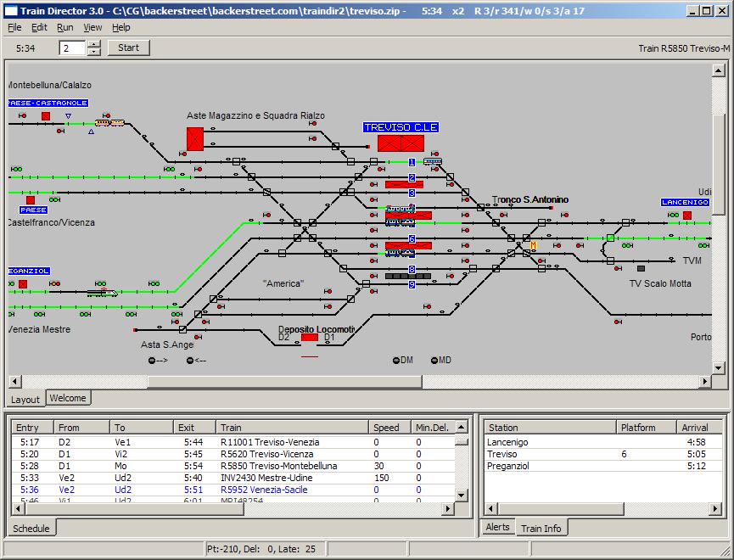This screenshot has width=734, height=560.
Task: Click the Aste Magazzino red building icon
Action: click(x=195, y=139)
